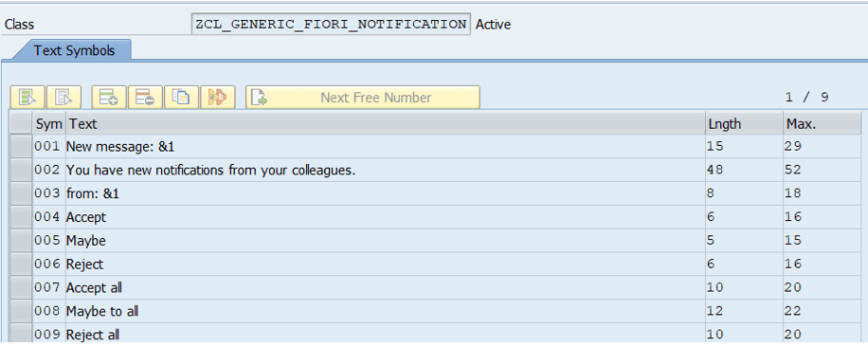Click the Max. value 29 for row 001
The width and height of the screenshot is (868, 347).
pyautogui.click(x=793, y=147)
